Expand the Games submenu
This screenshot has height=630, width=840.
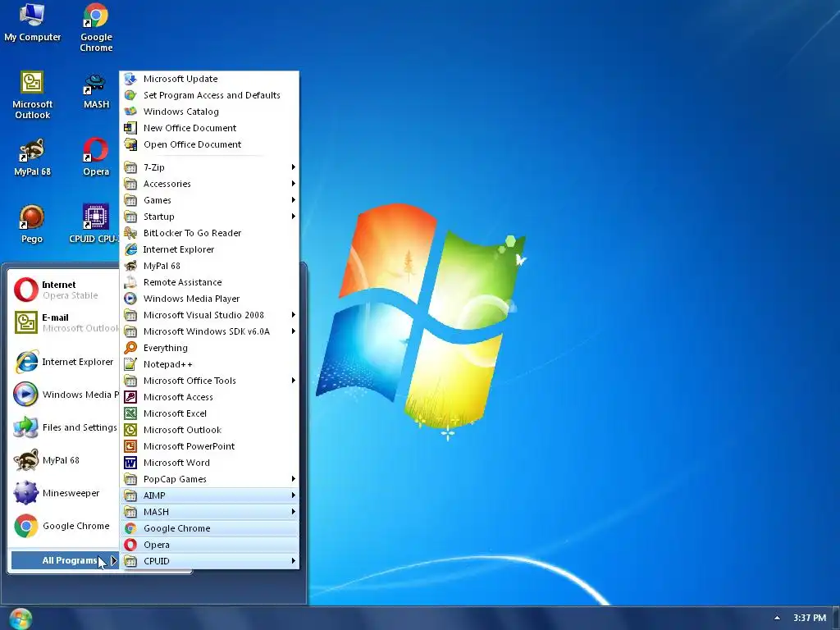[209, 200]
